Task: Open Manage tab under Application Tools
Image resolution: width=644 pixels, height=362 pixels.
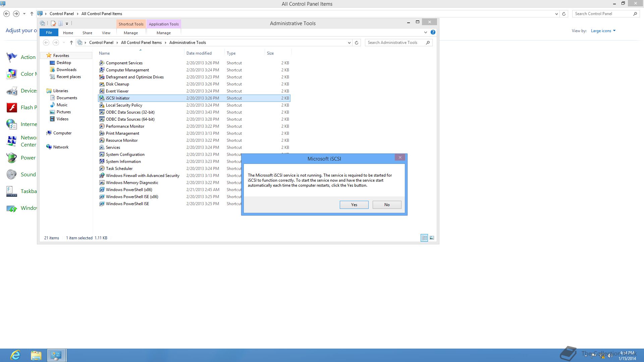Action: tap(164, 33)
